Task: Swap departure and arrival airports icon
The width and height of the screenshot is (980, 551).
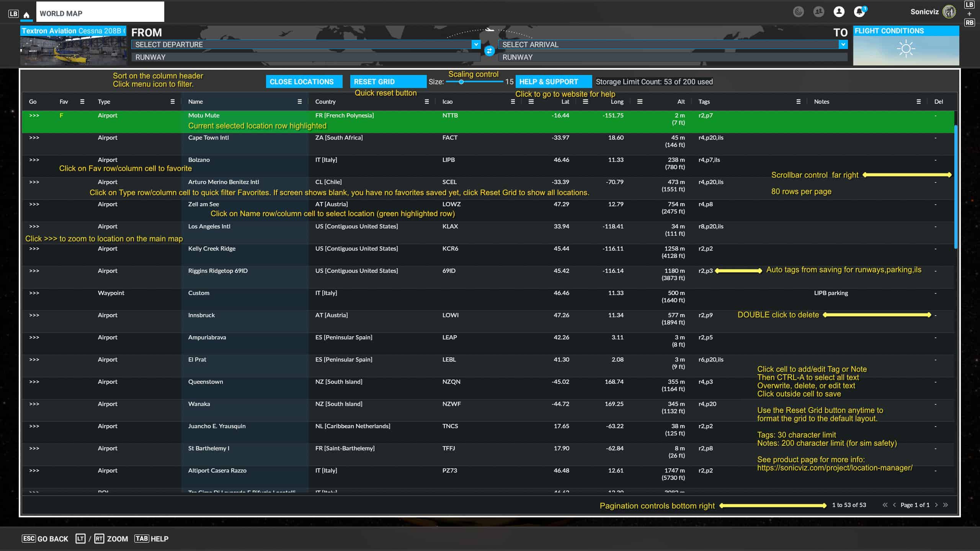Action: click(489, 51)
